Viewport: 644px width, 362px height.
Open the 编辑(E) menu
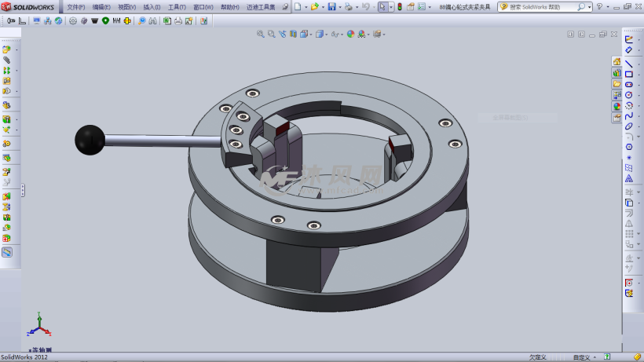(x=101, y=7)
